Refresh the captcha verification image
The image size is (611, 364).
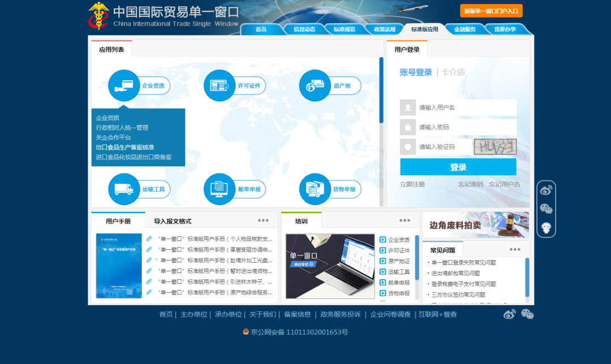click(495, 147)
